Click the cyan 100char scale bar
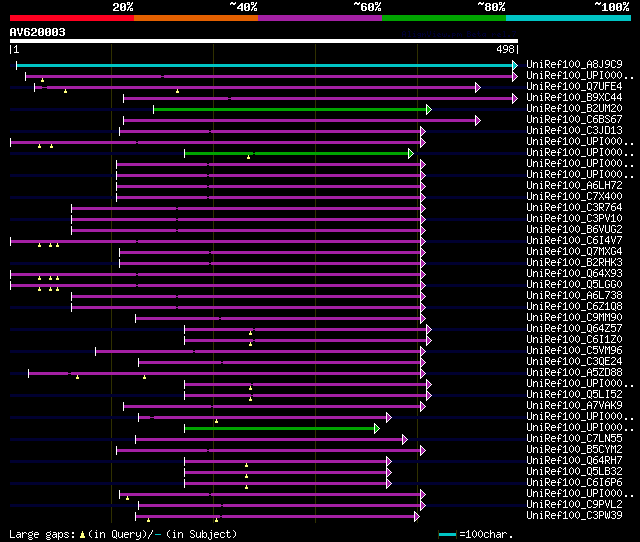Screen dimensions: 640x542 (447, 534)
